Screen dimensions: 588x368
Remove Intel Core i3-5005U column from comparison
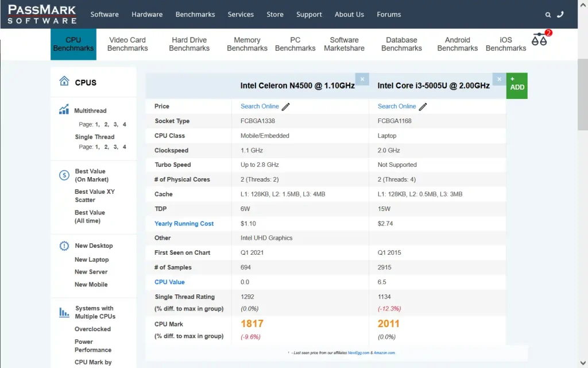[x=499, y=79]
